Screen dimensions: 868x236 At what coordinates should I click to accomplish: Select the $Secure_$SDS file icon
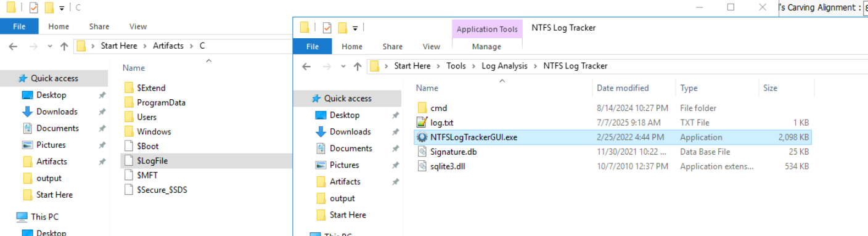pos(128,190)
